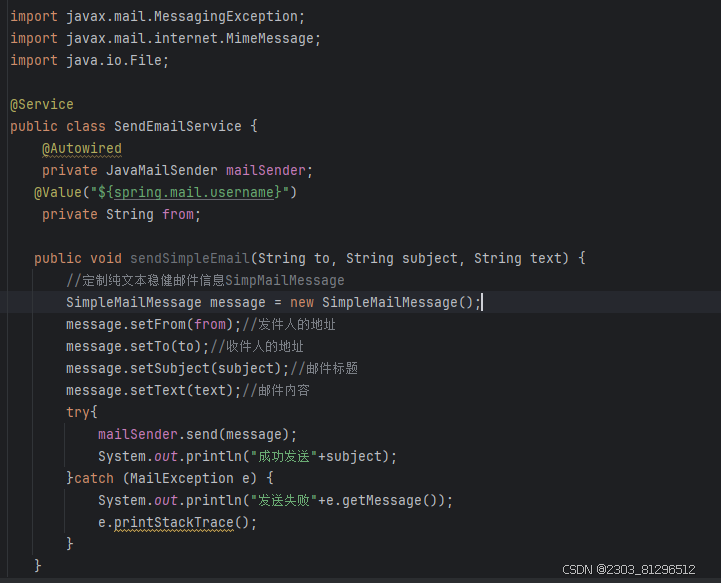721x583 pixels.
Task: Click MailException in the catch clause
Action: pos(182,479)
